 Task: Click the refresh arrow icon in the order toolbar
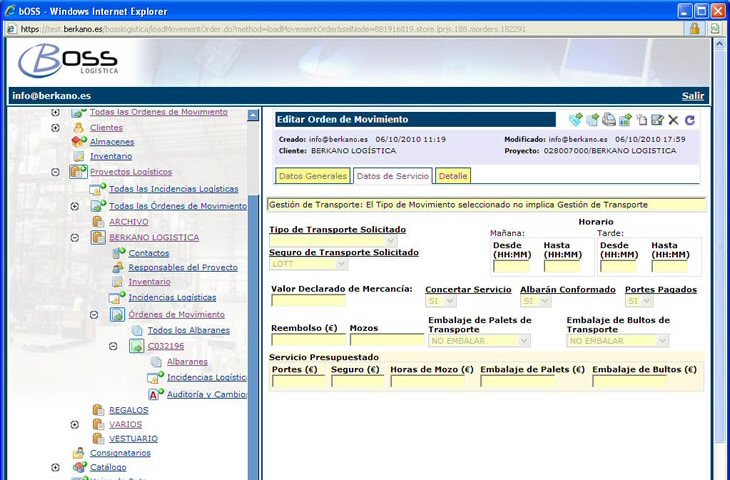point(690,120)
